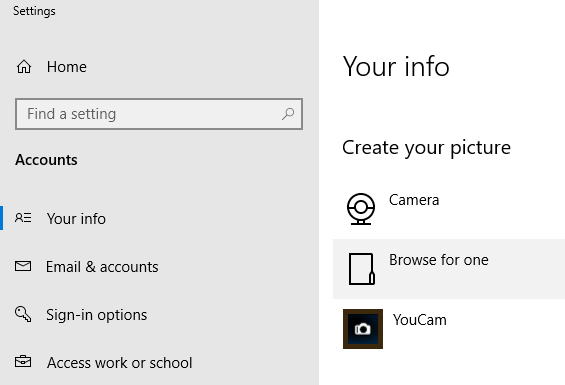The width and height of the screenshot is (565, 385).
Task: Click the Settings window title
Action: tap(34, 11)
